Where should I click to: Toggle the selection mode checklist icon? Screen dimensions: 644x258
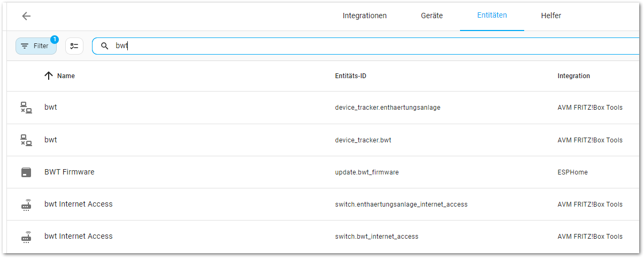(74, 46)
